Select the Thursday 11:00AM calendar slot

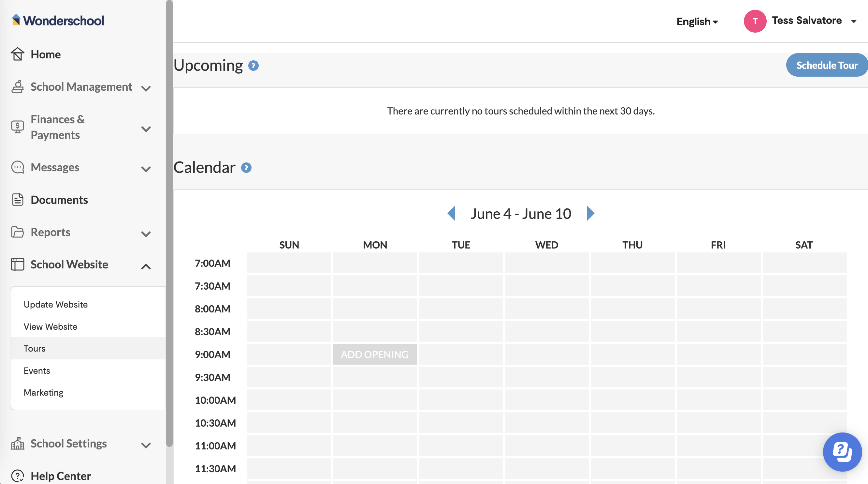click(x=633, y=446)
